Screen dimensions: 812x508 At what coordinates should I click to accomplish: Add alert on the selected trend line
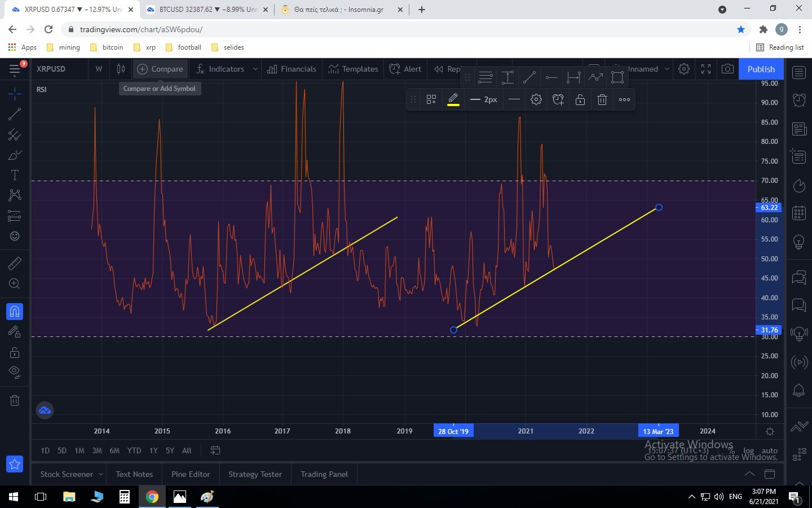tap(558, 99)
